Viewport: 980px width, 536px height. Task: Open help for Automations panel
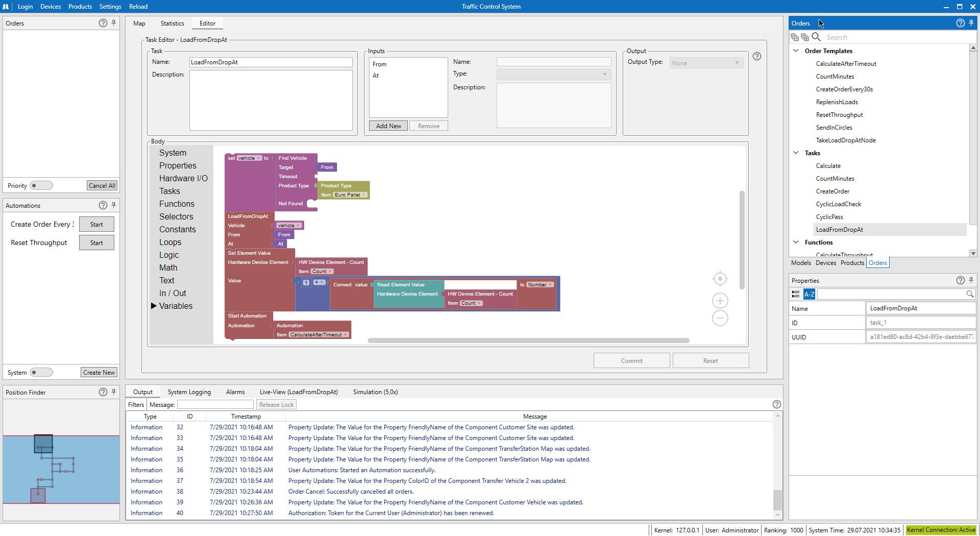(x=103, y=205)
